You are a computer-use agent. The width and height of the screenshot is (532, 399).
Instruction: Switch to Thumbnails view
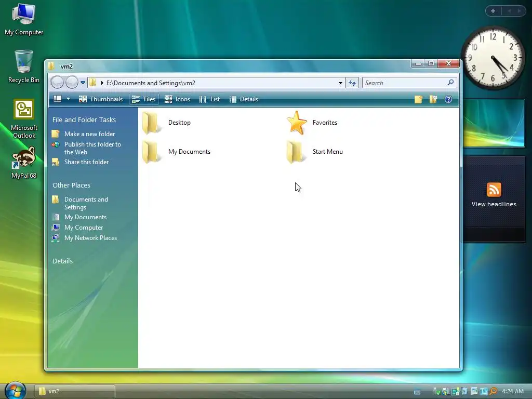tap(100, 99)
